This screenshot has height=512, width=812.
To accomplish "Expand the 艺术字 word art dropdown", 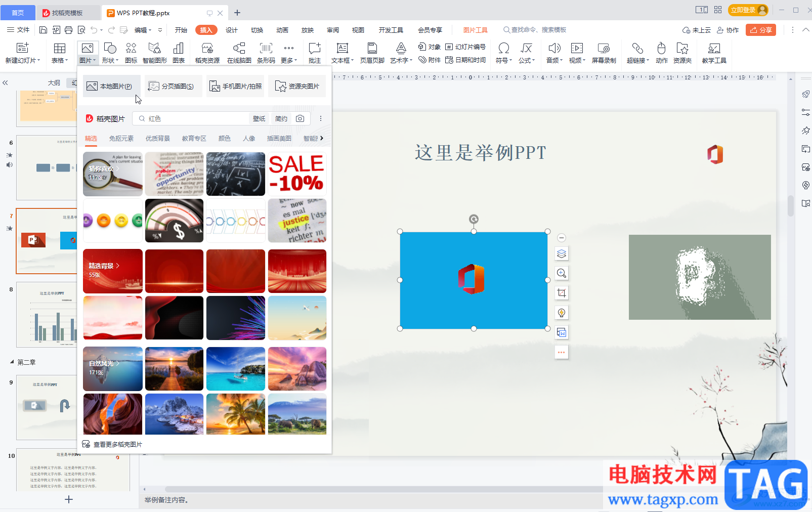I will 401,60.
